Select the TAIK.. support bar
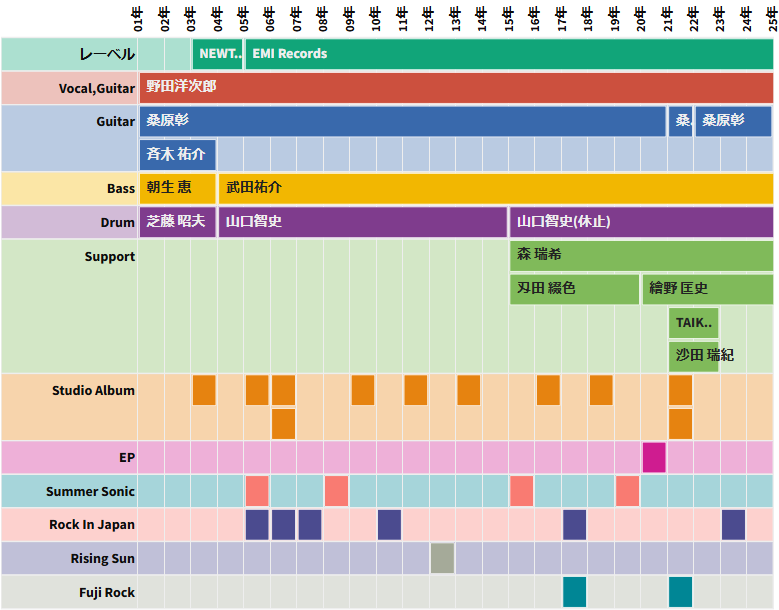The width and height of the screenshot is (779, 610). 693,323
